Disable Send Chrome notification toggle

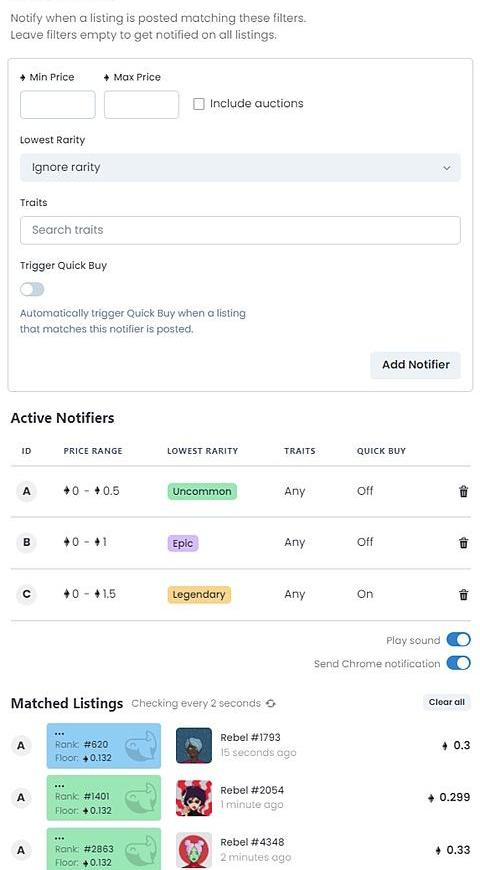458,663
